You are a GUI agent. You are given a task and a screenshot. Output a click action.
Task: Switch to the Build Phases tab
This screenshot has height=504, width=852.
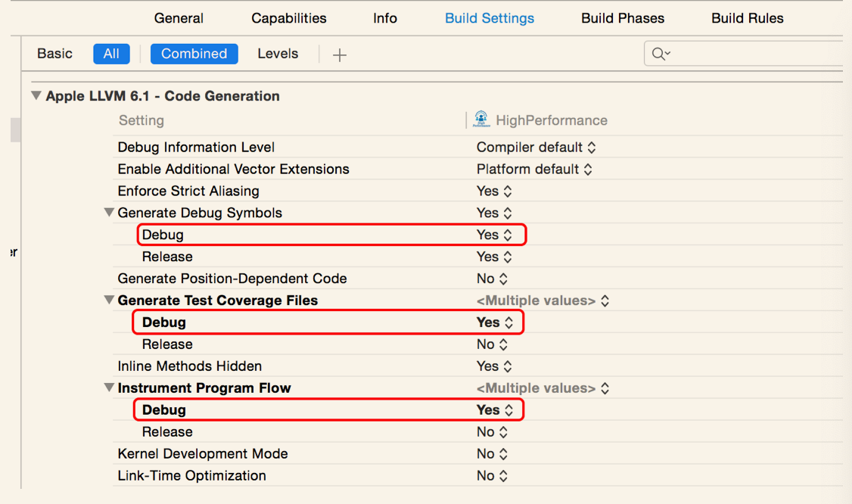(x=623, y=17)
